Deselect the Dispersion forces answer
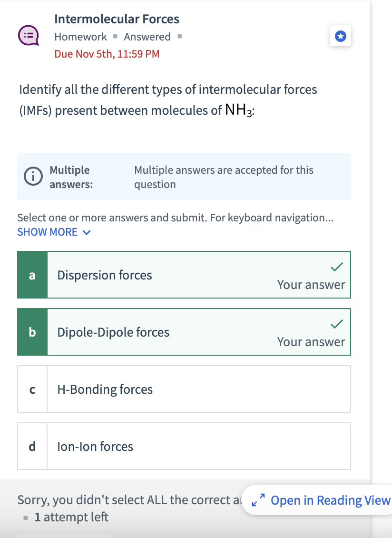 190,275
